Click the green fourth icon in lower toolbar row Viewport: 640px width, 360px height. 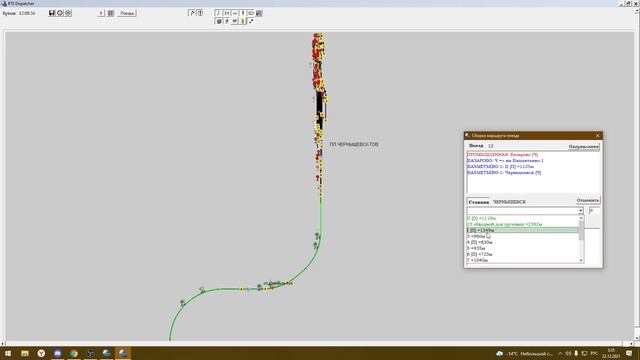click(242, 21)
